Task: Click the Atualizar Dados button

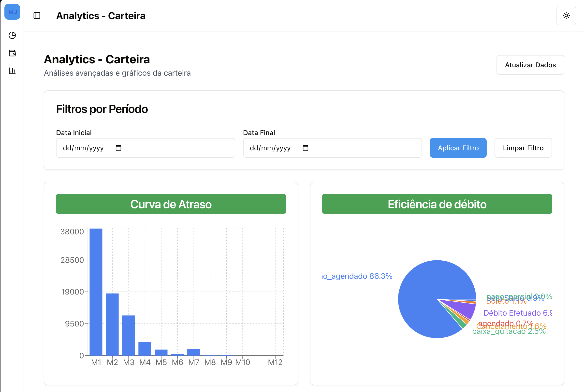Action: click(530, 65)
